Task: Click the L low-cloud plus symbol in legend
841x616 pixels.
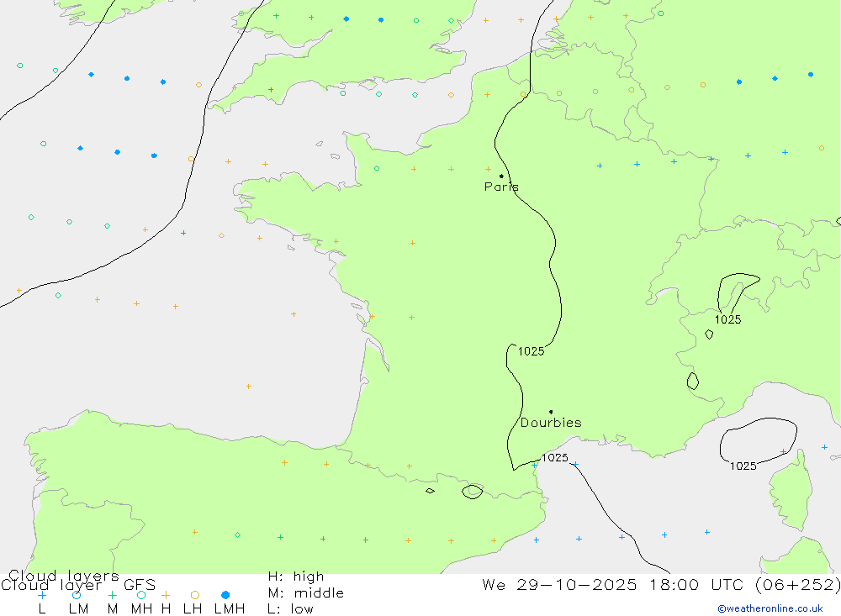Action: point(42,595)
